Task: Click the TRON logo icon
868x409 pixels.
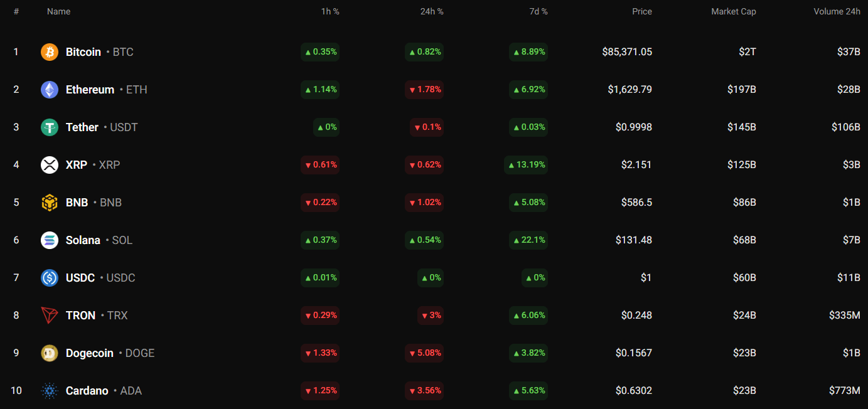Action: click(50, 316)
